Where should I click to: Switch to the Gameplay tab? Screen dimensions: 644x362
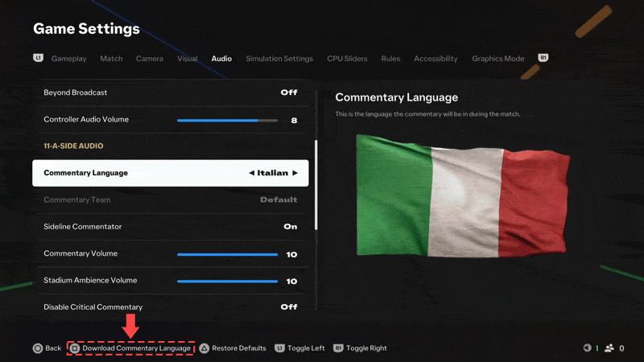click(68, 59)
